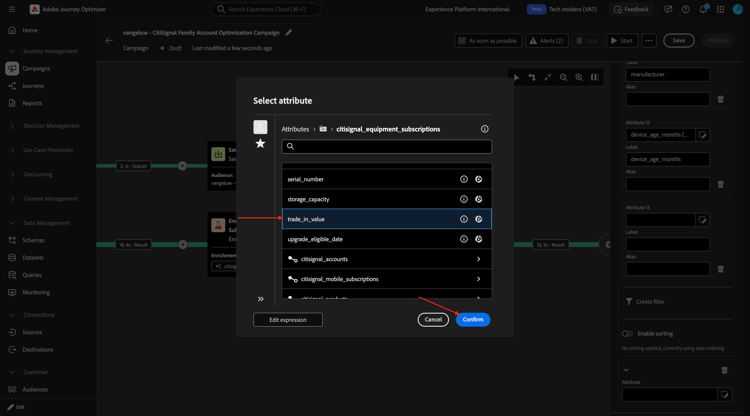
Task: Show distribution of values for storage_capacity
Action: pos(478,199)
